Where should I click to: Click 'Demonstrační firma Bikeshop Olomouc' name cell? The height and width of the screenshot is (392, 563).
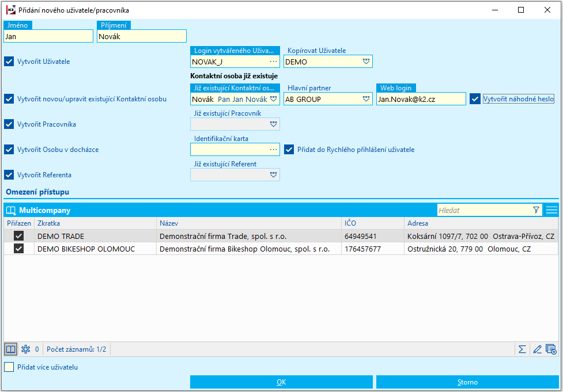tap(249, 249)
